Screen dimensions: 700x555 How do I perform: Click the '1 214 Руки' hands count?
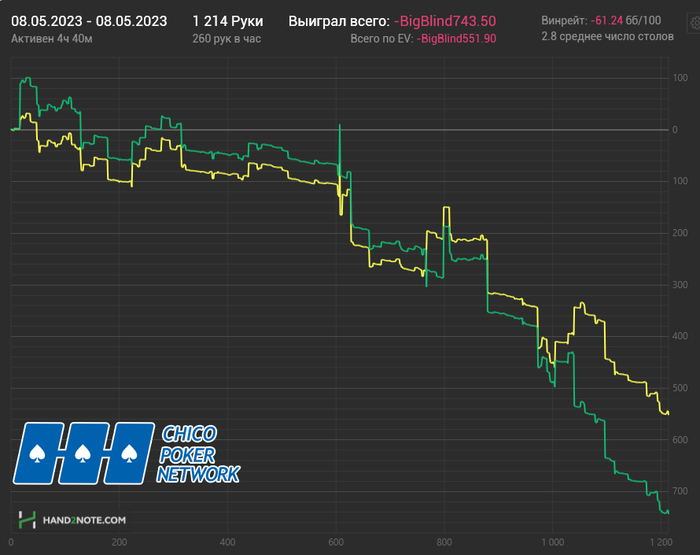tap(228, 21)
